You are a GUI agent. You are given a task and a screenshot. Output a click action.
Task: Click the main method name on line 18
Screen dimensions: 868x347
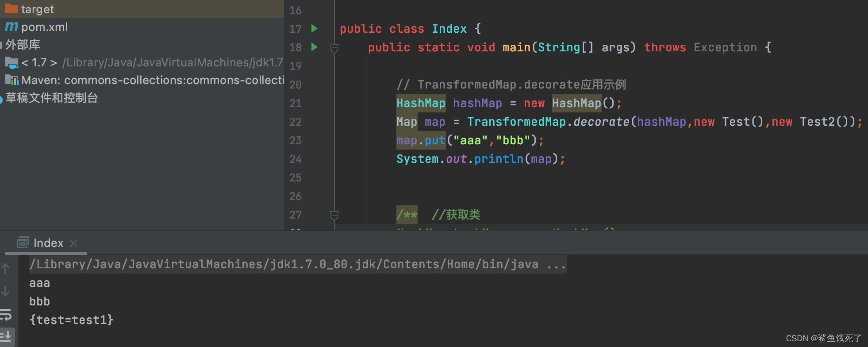pyautogui.click(x=516, y=47)
